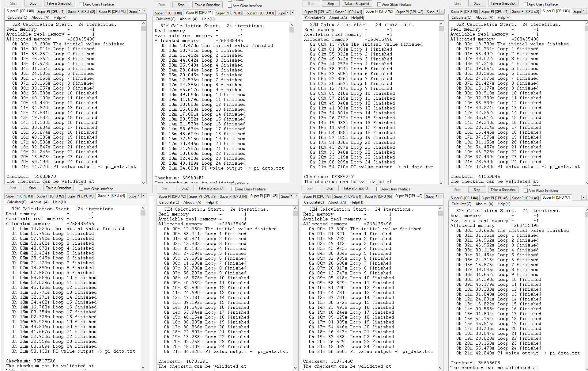Check Aero Glass Interface in the CPU #3 window
Viewport: 588px width, 371px height.
click(x=526, y=4)
